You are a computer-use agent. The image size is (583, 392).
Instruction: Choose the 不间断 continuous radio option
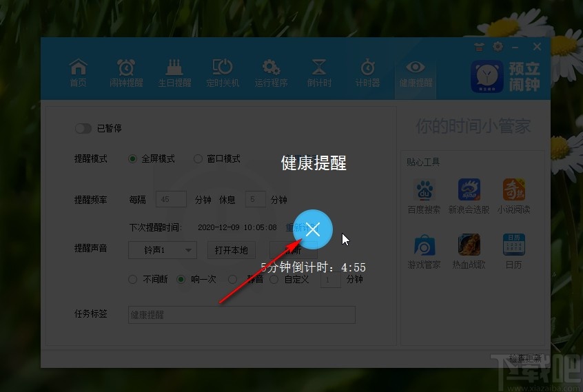pyautogui.click(x=132, y=279)
